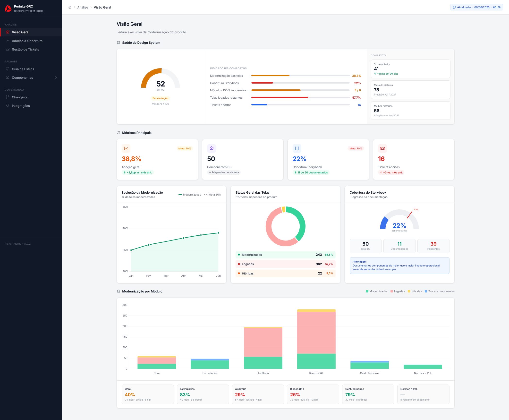Screen dimensions: 509x420
Task: Click the Cobertura Storybook book icon
Action: (297, 148)
